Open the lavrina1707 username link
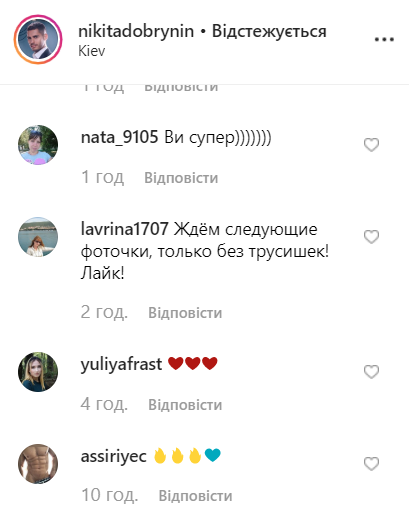The image size is (409, 520). pyautogui.click(x=124, y=229)
